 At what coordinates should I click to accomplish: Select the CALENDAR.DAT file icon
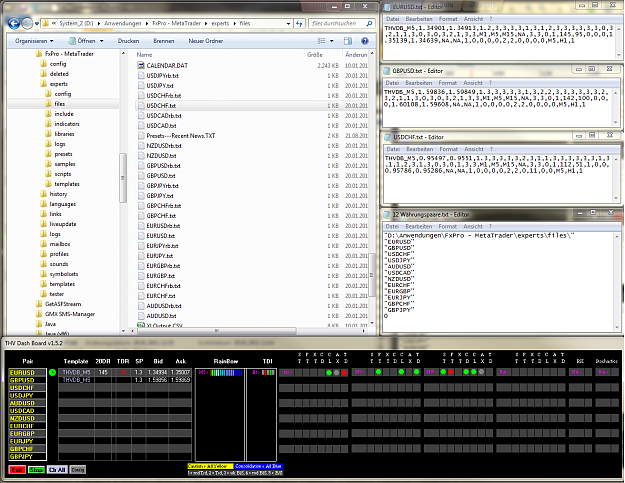141,65
